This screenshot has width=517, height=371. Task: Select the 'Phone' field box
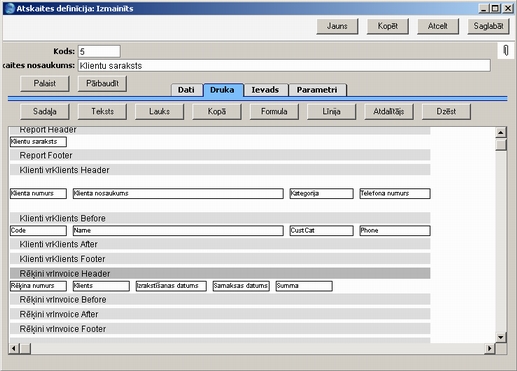(395, 230)
